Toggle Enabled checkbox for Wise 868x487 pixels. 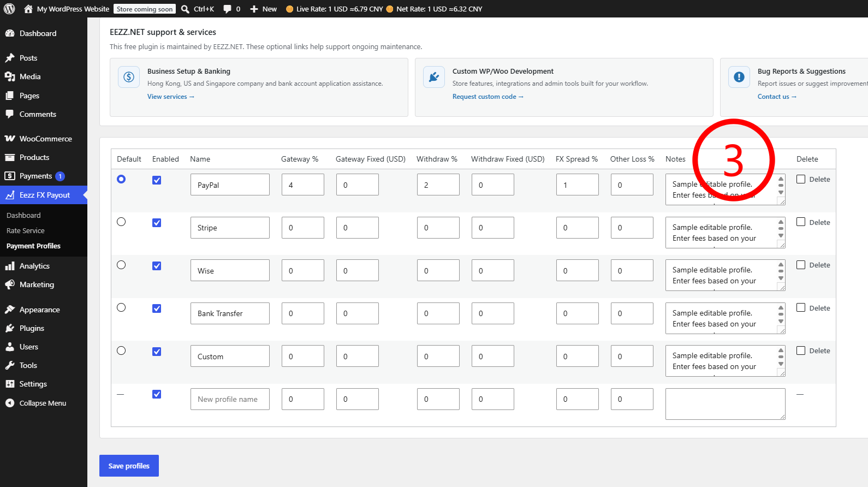[157, 266]
